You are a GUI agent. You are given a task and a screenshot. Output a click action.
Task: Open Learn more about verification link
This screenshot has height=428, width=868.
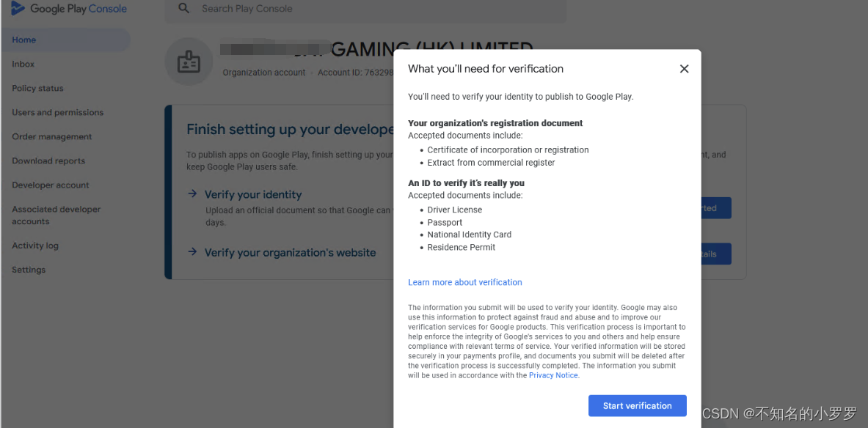465,282
